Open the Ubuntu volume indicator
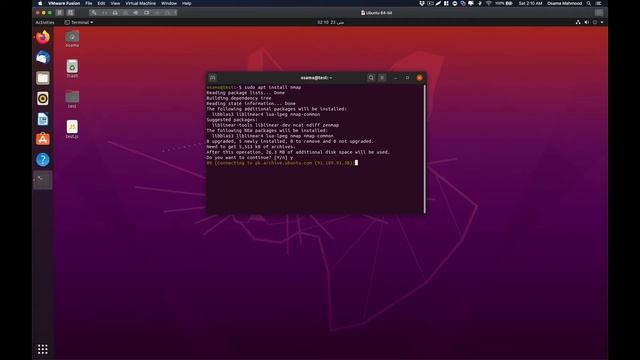The height and width of the screenshot is (360, 640). click(587, 22)
